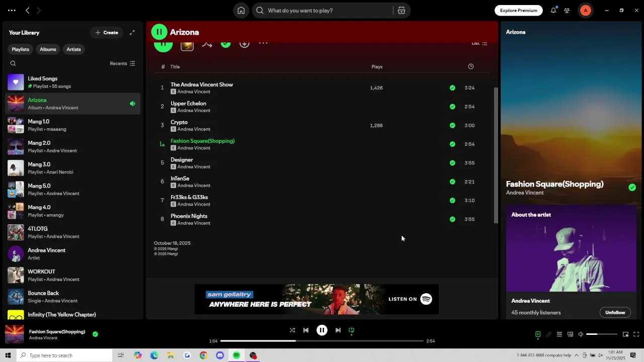This screenshot has width=644, height=362.
Task: Pause playback in the bottom player
Action: click(322, 330)
